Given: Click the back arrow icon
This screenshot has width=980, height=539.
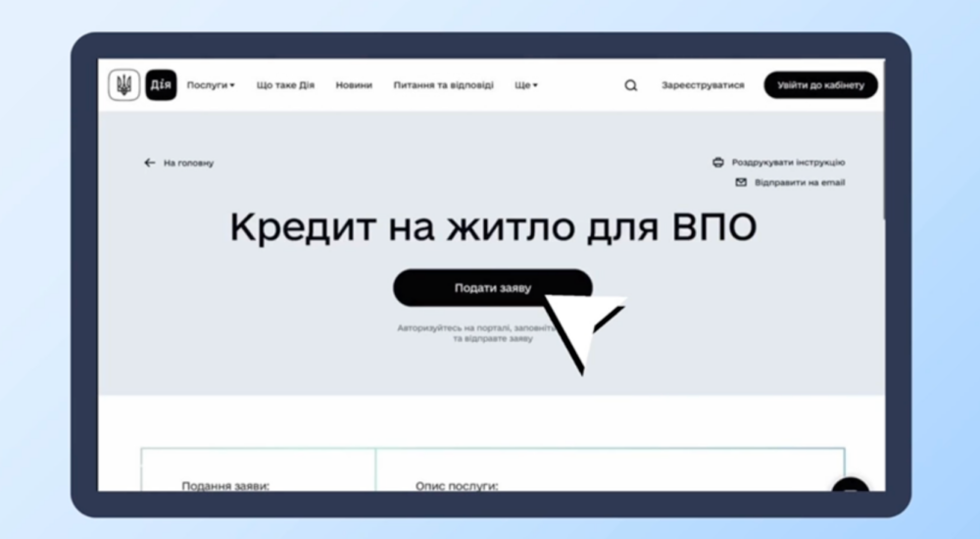Looking at the screenshot, I should [x=149, y=163].
